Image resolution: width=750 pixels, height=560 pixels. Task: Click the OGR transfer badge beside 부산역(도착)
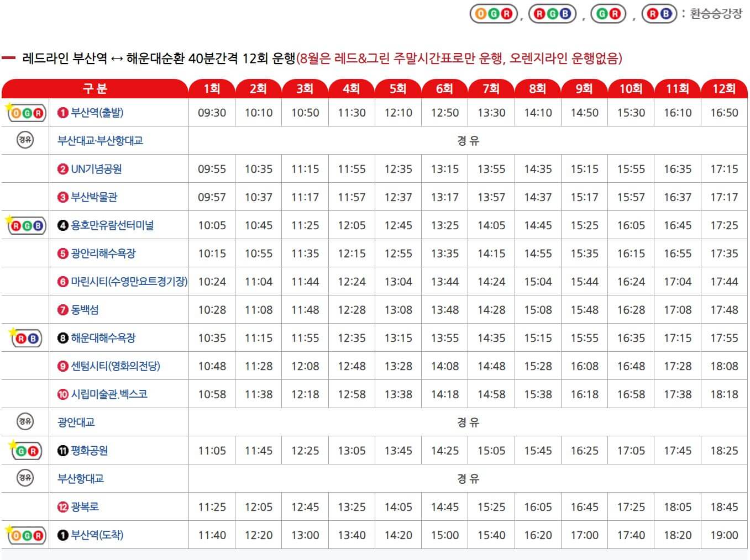25,535
